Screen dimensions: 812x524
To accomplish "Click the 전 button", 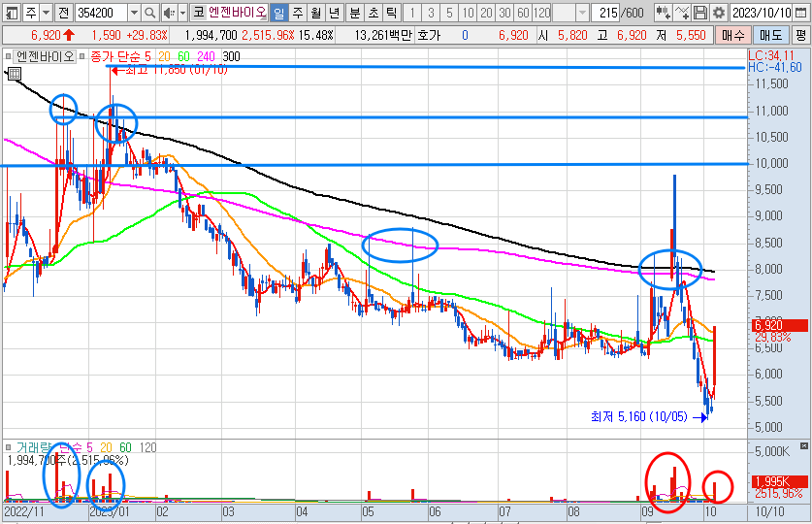I will 63,13.
